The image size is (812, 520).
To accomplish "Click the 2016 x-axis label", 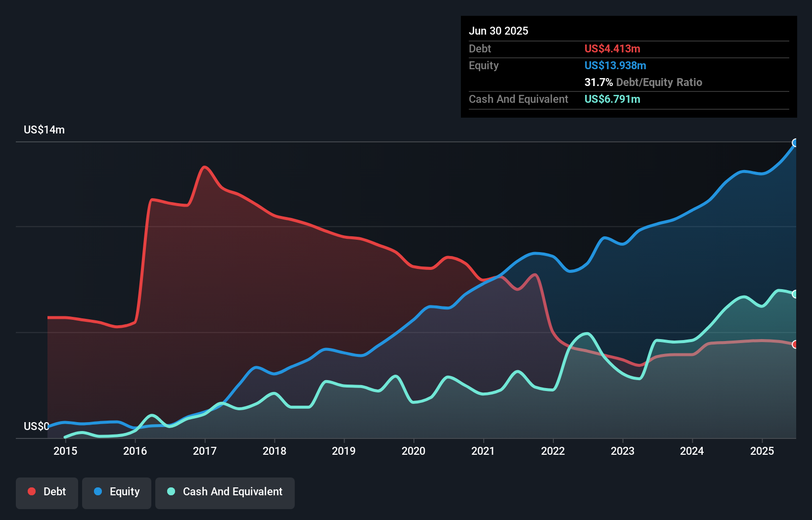I will point(135,451).
